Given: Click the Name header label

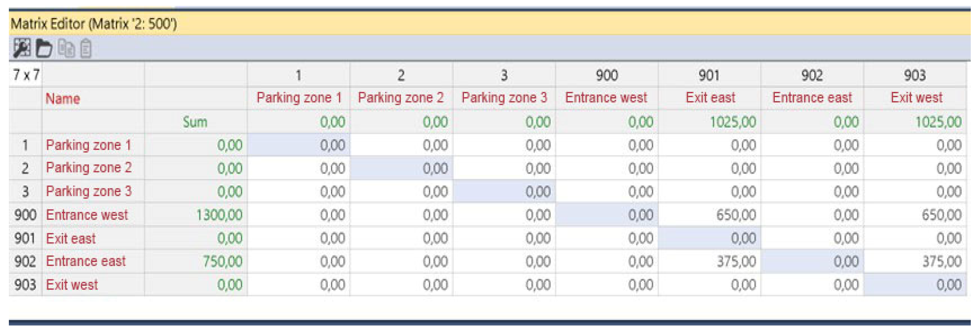Looking at the screenshot, I should [63, 99].
